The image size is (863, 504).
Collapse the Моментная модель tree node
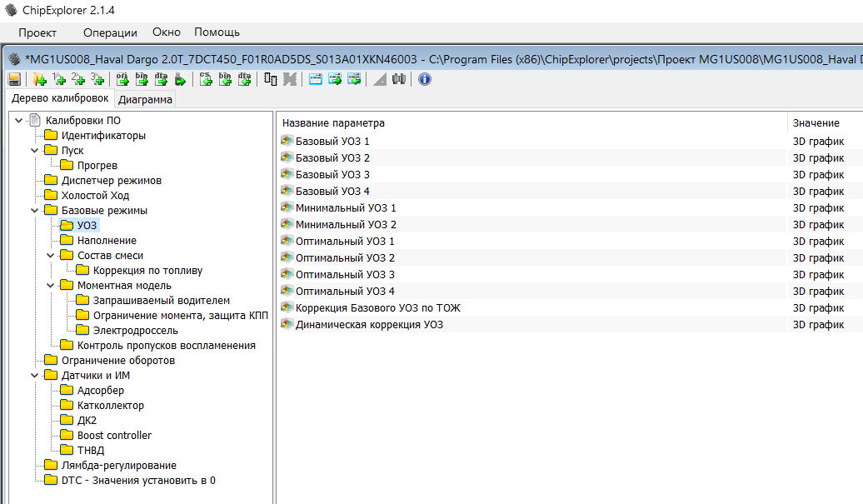51,286
